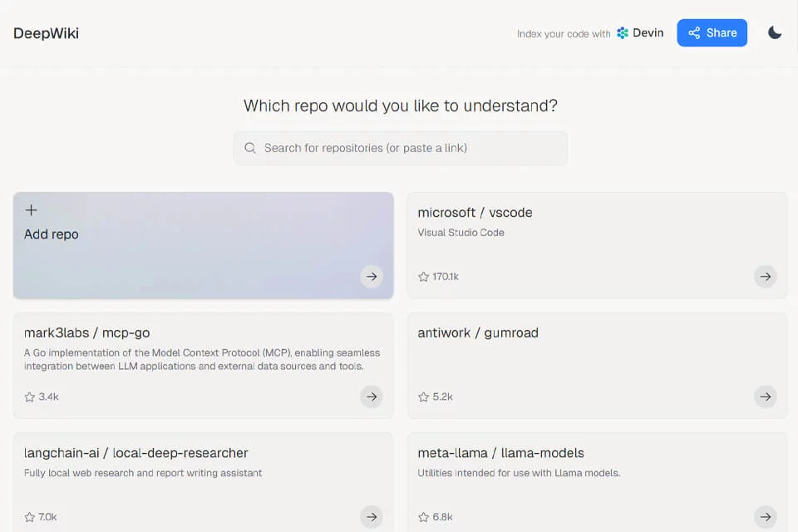Focus the repository search field
Image resolution: width=798 pixels, height=532 pixels.
[x=401, y=148]
